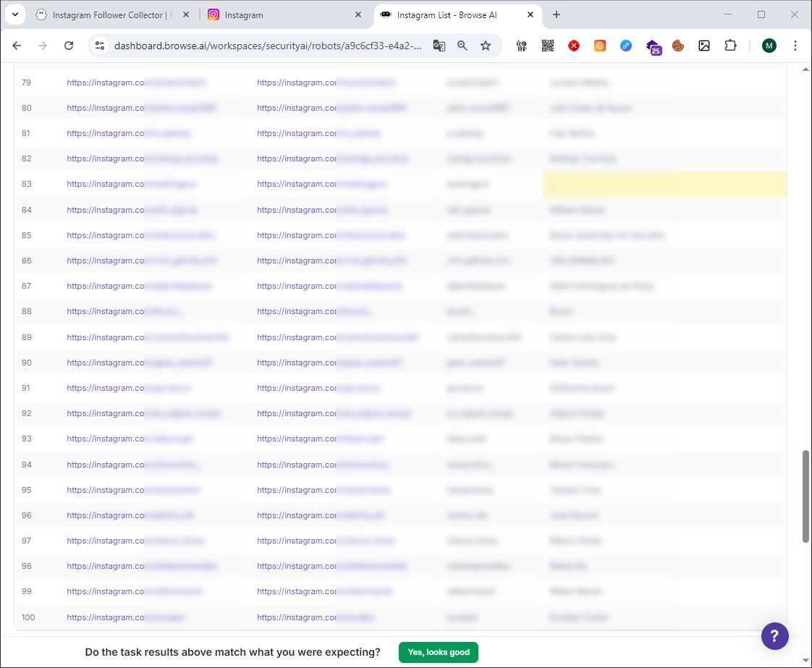Open the second Instagram link in row 95
812x668 pixels.
click(324, 490)
